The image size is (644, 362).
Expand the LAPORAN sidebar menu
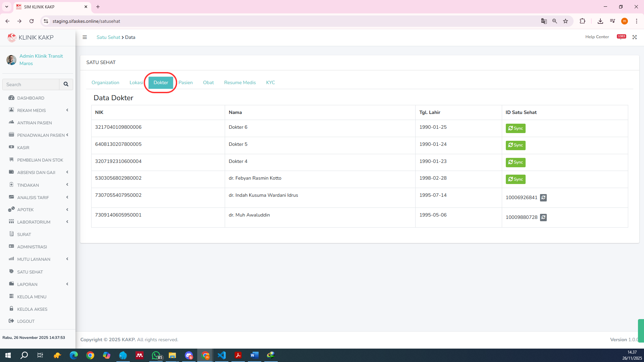[x=27, y=285]
